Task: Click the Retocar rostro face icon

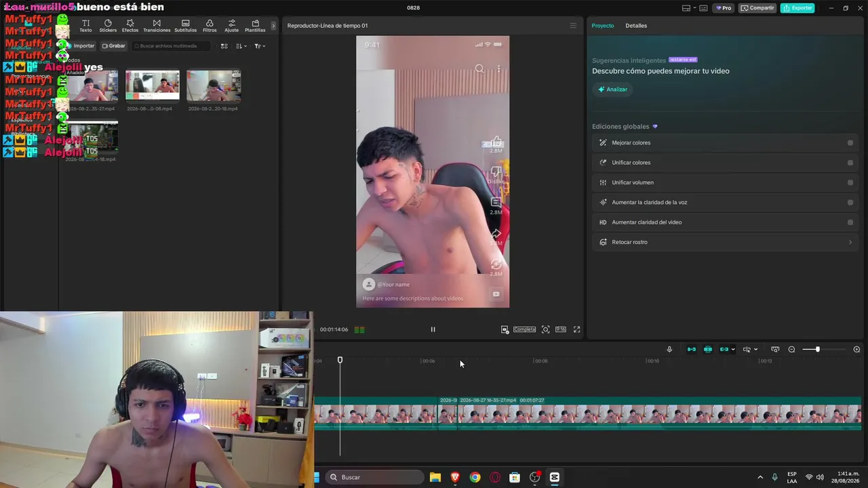Action: point(603,242)
